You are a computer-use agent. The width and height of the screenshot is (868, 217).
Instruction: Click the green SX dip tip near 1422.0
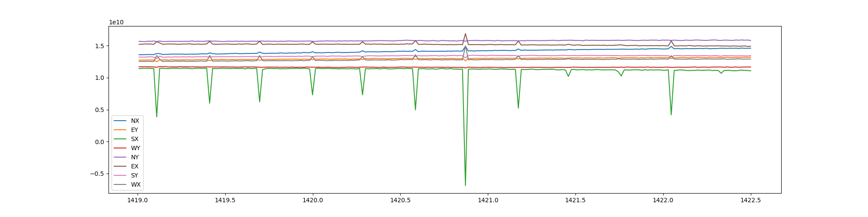pos(671,115)
